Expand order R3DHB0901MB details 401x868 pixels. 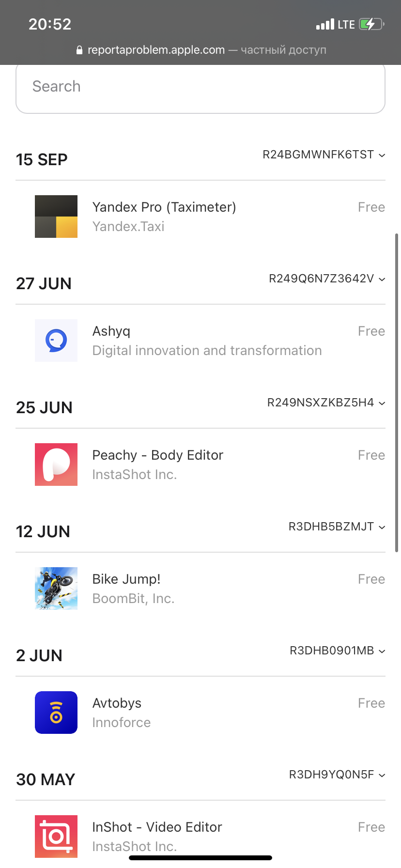[x=382, y=651]
